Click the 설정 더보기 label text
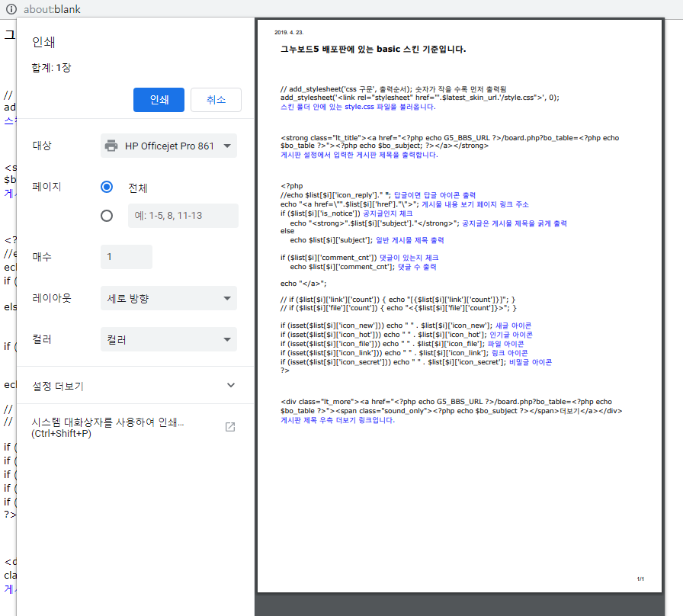This screenshot has height=616, width=683. pos(58,386)
